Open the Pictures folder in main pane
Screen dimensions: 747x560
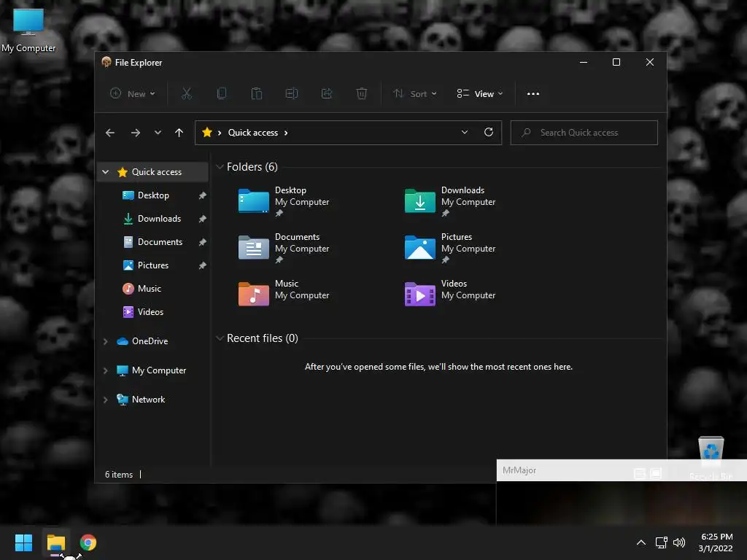coord(451,248)
